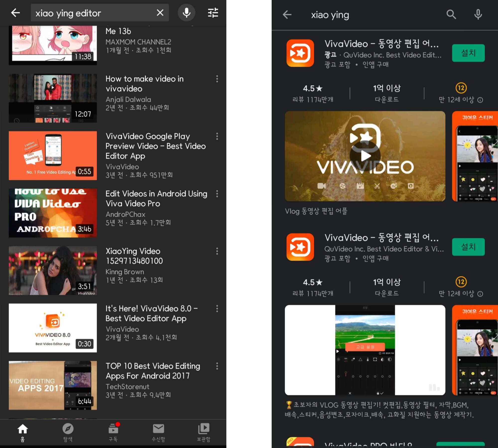Open the Inbox mail tab

coord(158,432)
